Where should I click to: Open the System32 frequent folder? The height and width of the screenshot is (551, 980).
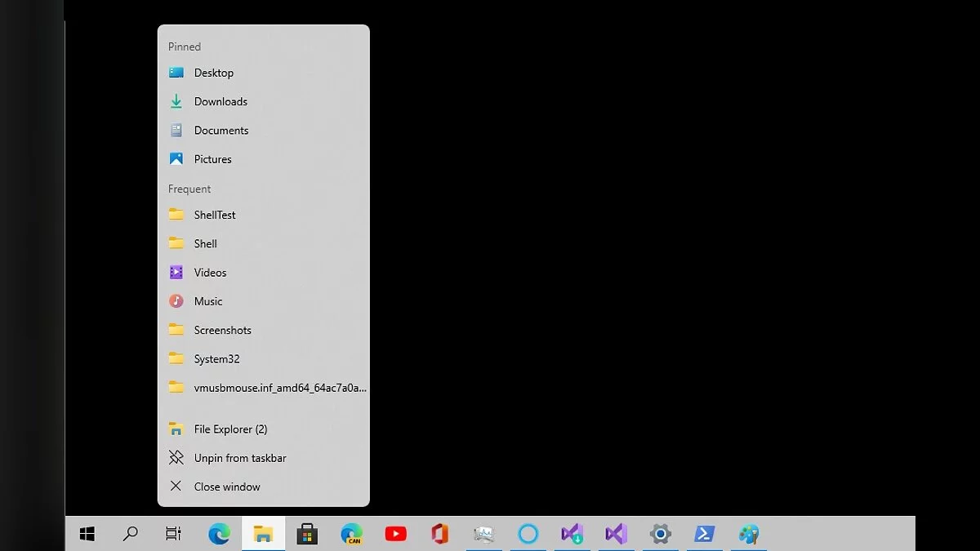(264, 359)
